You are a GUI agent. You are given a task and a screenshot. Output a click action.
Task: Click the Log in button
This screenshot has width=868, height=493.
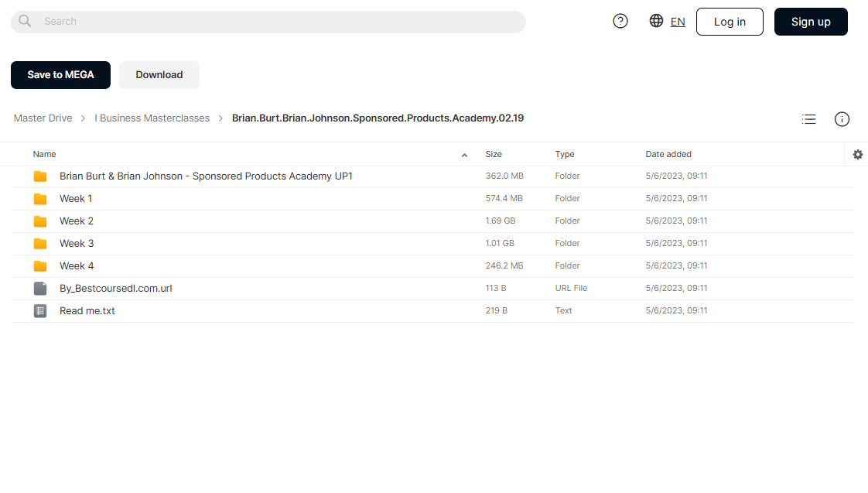(730, 22)
